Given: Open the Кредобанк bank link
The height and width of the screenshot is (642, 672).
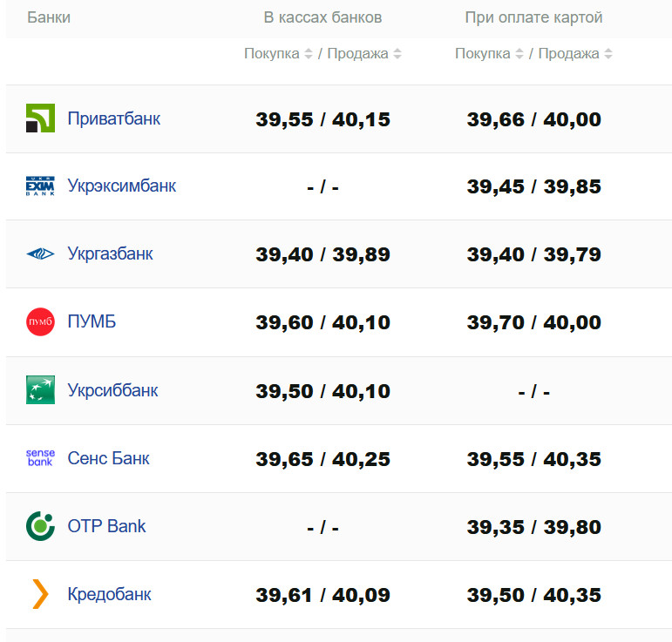Looking at the screenshot, I should point(109,594).
